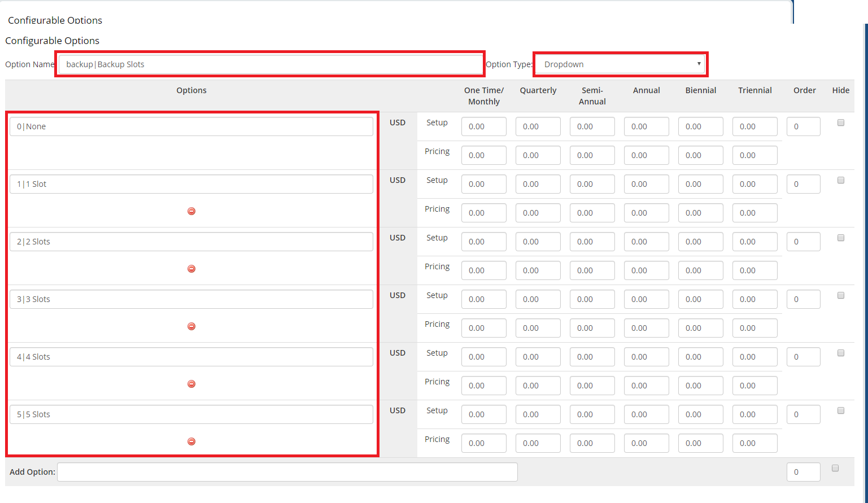Click Annual Setup field for '3|3 Slots'
The width and height of the screenshot is (868, 503).
[x=647, y=299]
